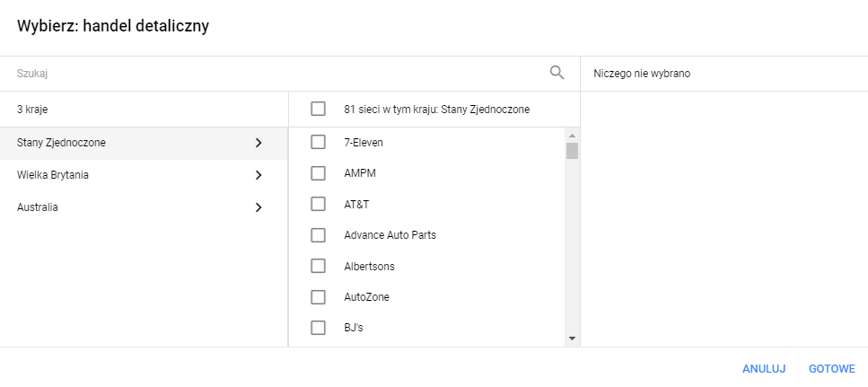Click the search magnifier icon

tap(557, 73)
